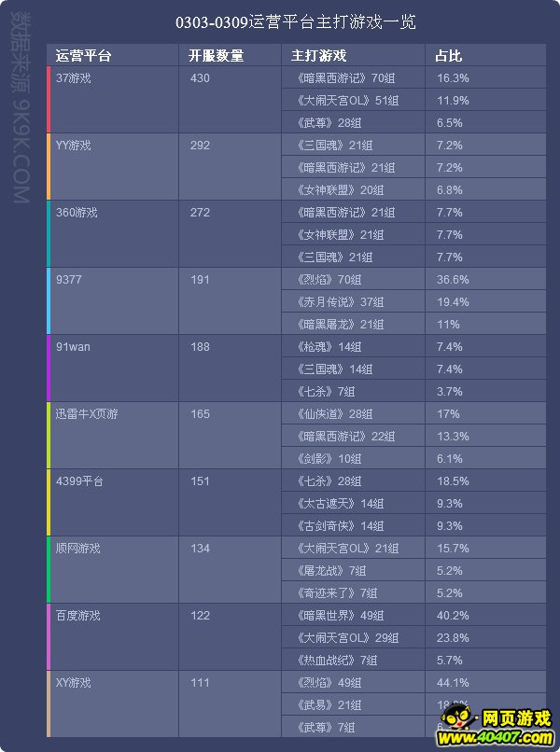This screenshot has height=752, width=560.
Task: Click the 《暗黑世界》49组 game entry
Action: point(341,616)
